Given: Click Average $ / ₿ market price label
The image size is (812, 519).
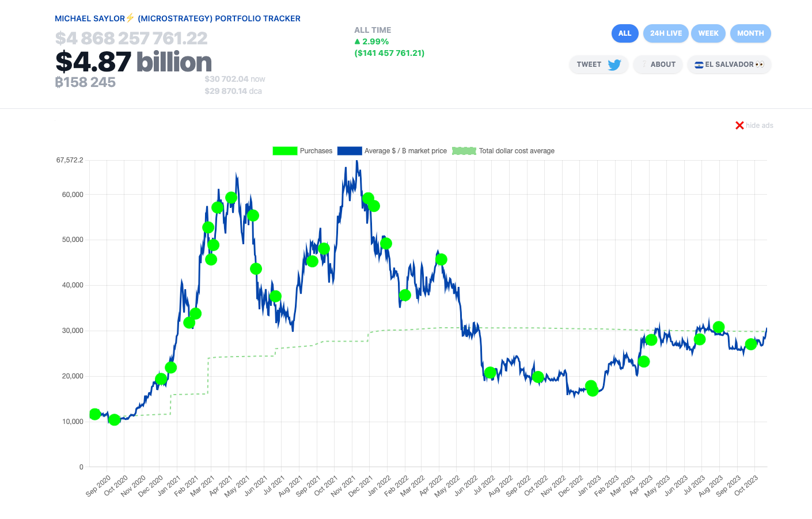Looking at the screenshot, I should (405, 151).
